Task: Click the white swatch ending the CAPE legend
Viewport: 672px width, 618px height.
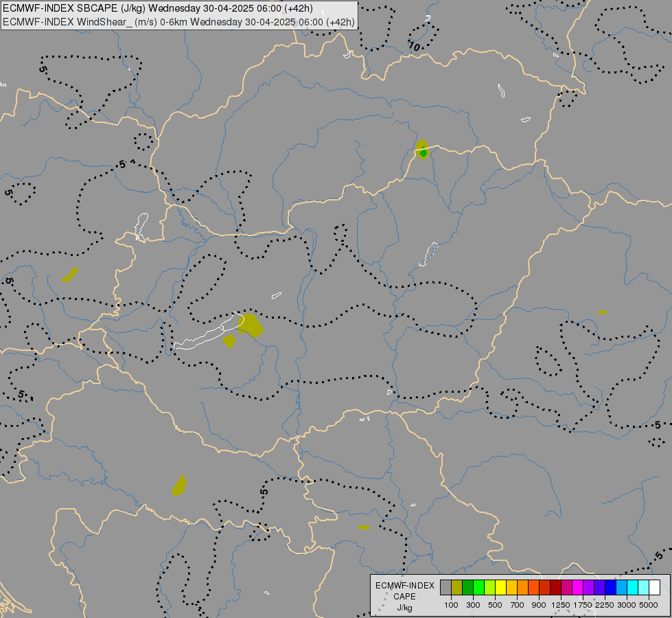Action: [x=654, y=587]
